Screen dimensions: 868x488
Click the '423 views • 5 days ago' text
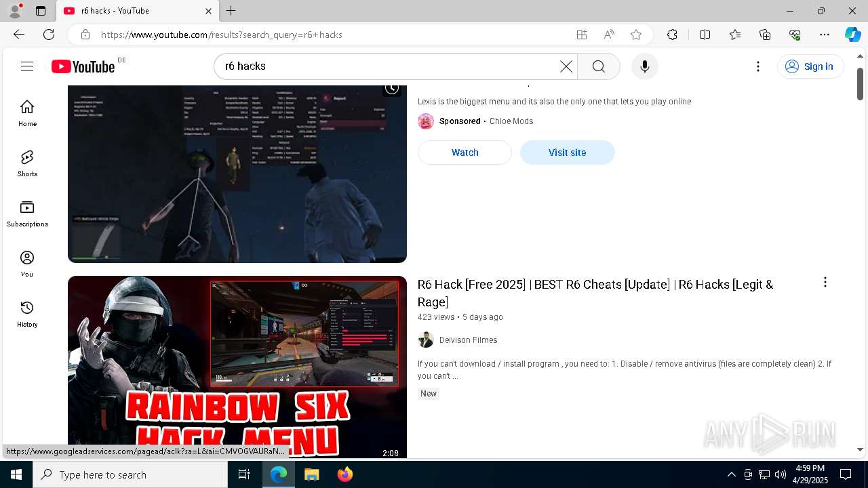coord(460,317)
